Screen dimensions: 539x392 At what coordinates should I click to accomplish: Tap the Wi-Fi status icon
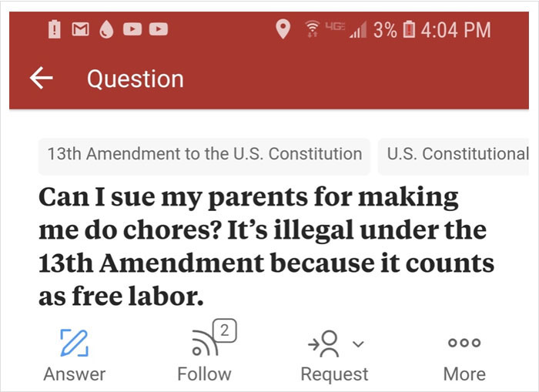(x=312, y=29)
